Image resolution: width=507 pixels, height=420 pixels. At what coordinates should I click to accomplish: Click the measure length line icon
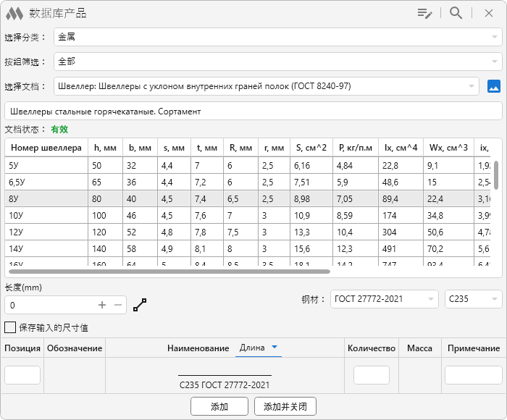140,305
